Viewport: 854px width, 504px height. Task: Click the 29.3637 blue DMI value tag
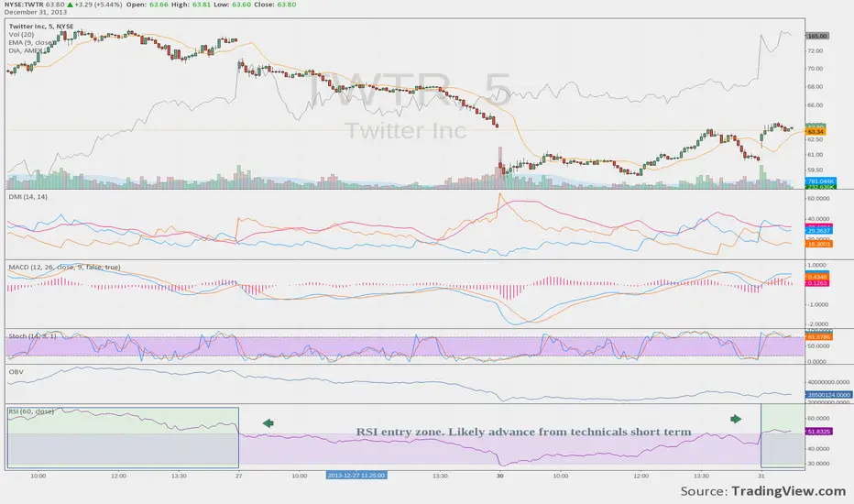(818, 231)
